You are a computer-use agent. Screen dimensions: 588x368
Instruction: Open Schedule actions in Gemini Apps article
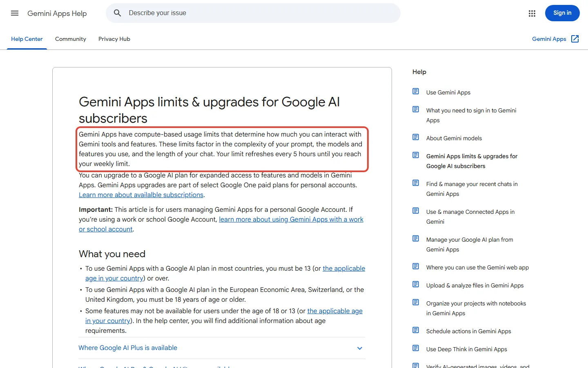[469, 331]
